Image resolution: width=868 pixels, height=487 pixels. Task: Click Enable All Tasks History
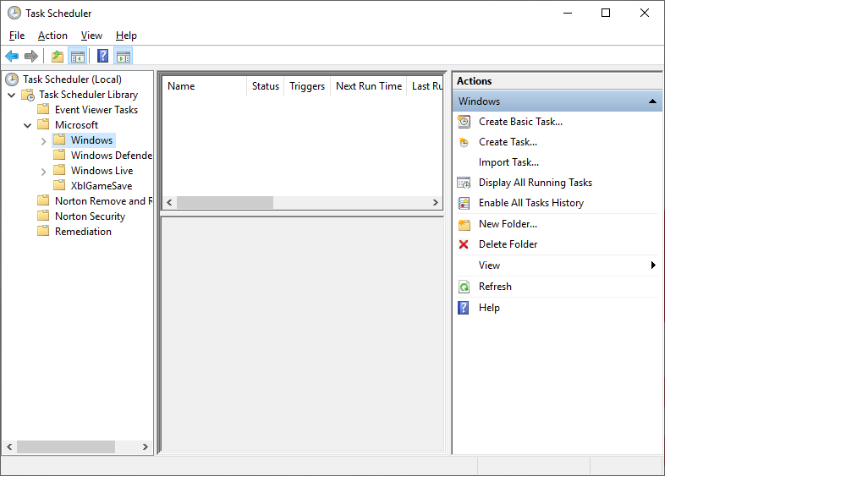tap(530, 203)
